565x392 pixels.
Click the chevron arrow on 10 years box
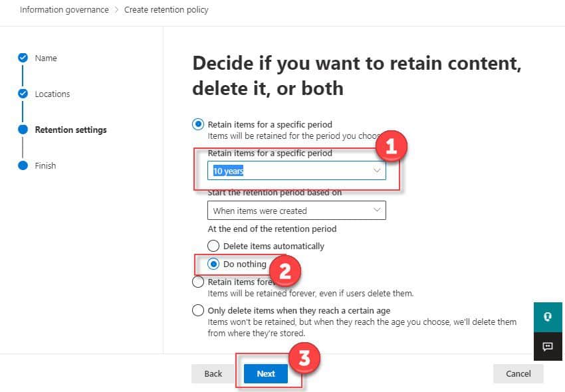pos(377,170)
